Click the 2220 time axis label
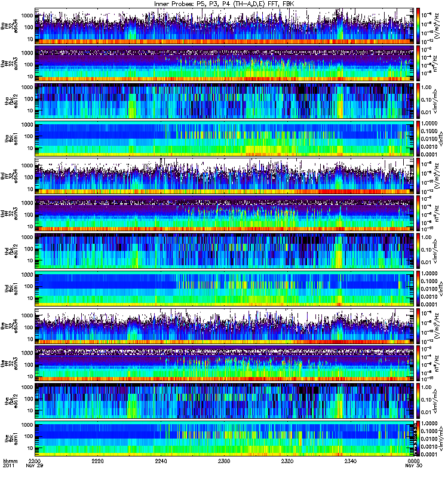 tap(97, 461)
